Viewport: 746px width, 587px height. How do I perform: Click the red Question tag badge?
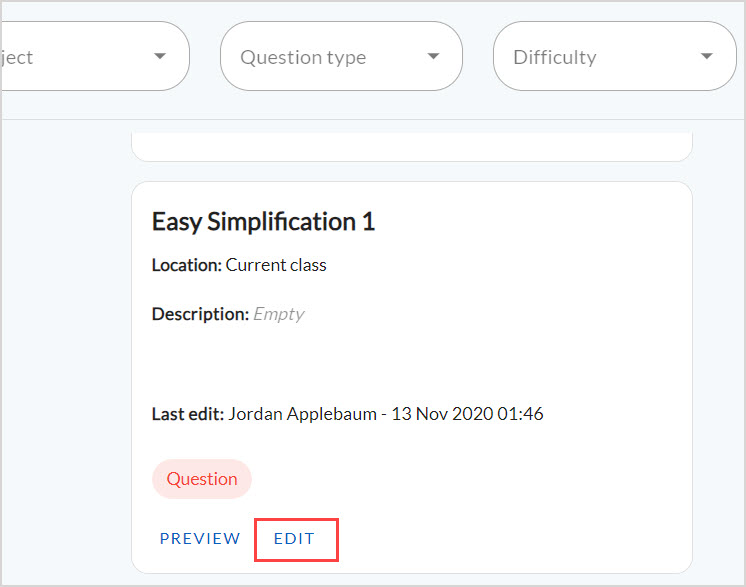pos(202,479)
